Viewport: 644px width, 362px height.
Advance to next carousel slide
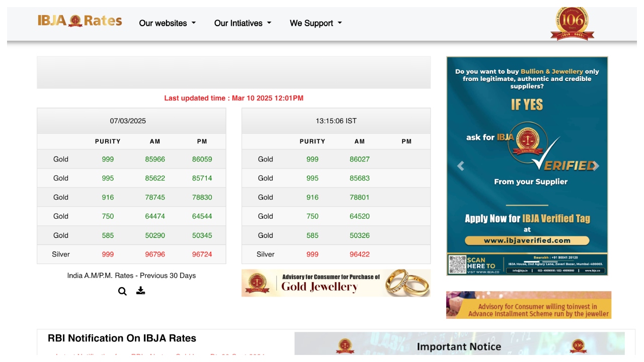595,166
